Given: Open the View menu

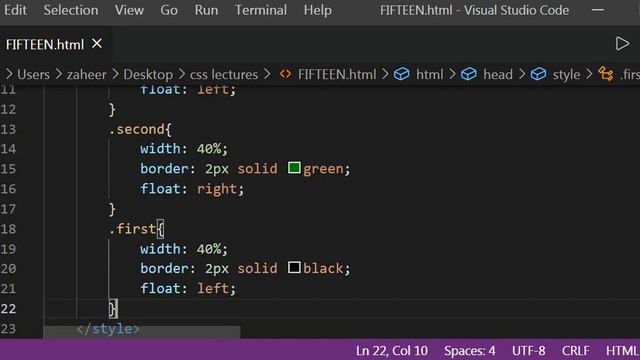Looking at the screenshot, I should 129,10.
